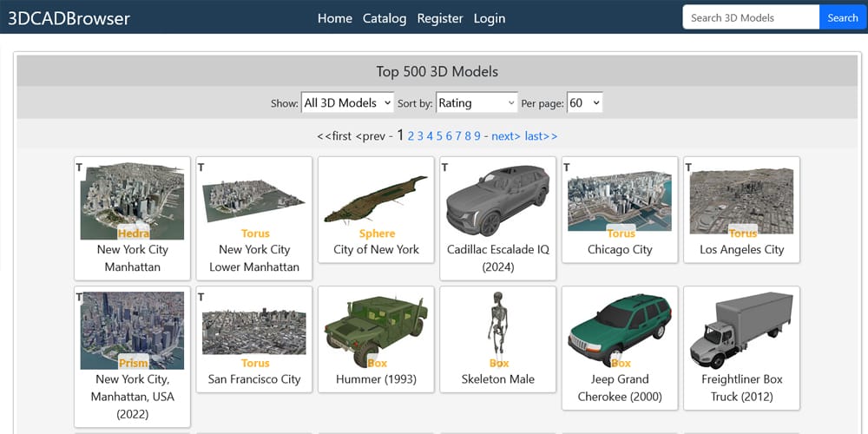Go to page 9 of results

[x=477, y=136]
